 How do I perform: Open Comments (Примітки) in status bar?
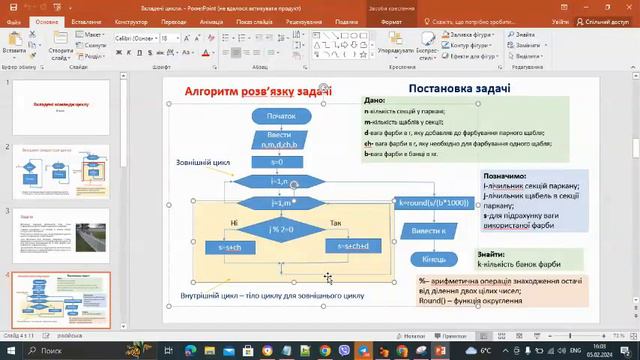(x=450, y=336)
